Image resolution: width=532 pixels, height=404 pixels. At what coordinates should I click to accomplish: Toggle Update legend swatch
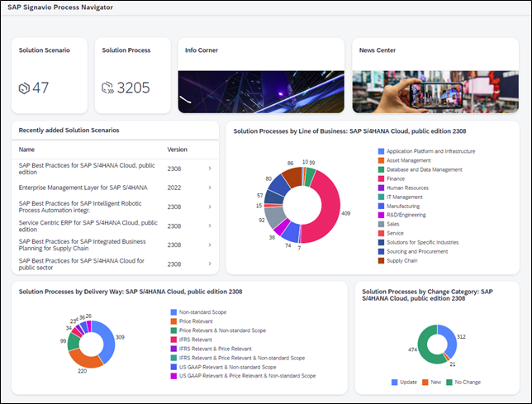[x=394, y=383]
